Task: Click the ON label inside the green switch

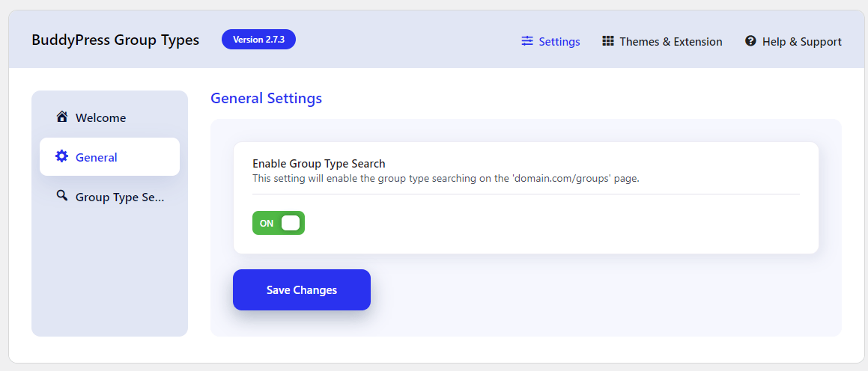Action: click(267, 223)
